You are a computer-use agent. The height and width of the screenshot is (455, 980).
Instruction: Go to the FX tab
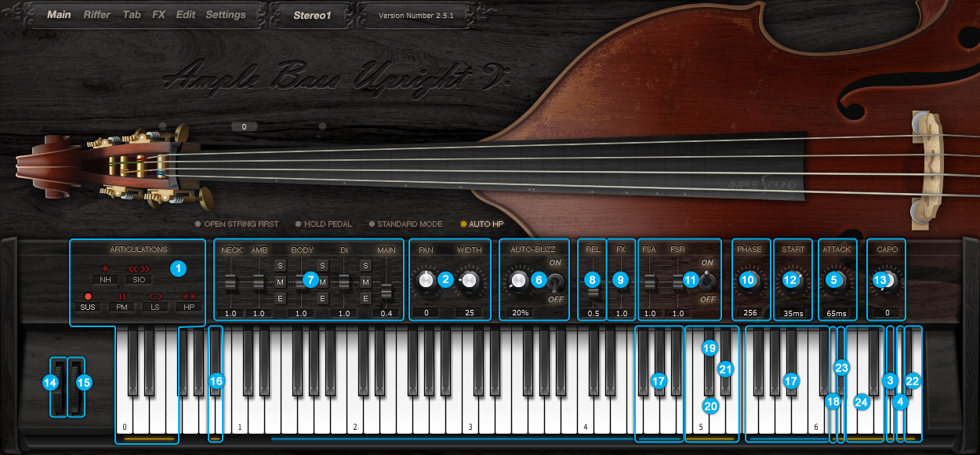point(159,15)
